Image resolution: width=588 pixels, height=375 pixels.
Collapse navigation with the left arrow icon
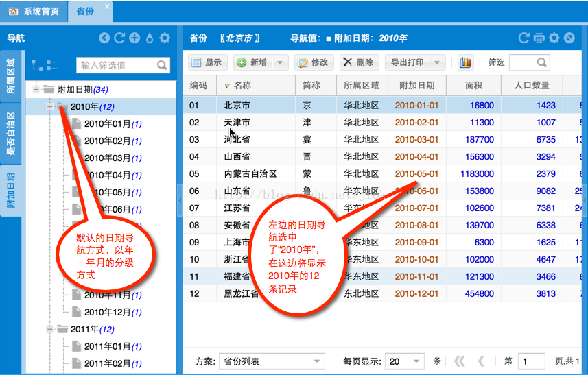104,38
